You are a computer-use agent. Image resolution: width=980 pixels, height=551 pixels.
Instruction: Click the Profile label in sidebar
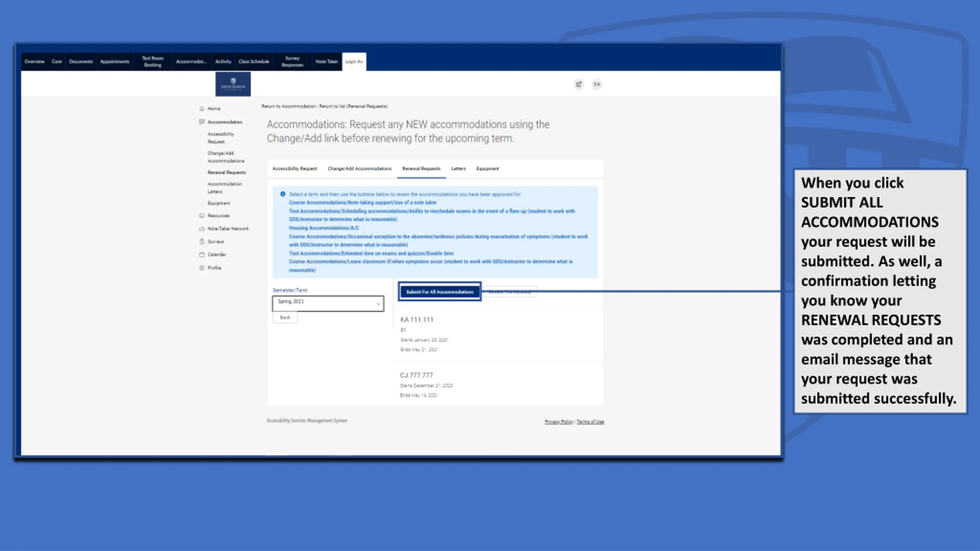[214, 268]
